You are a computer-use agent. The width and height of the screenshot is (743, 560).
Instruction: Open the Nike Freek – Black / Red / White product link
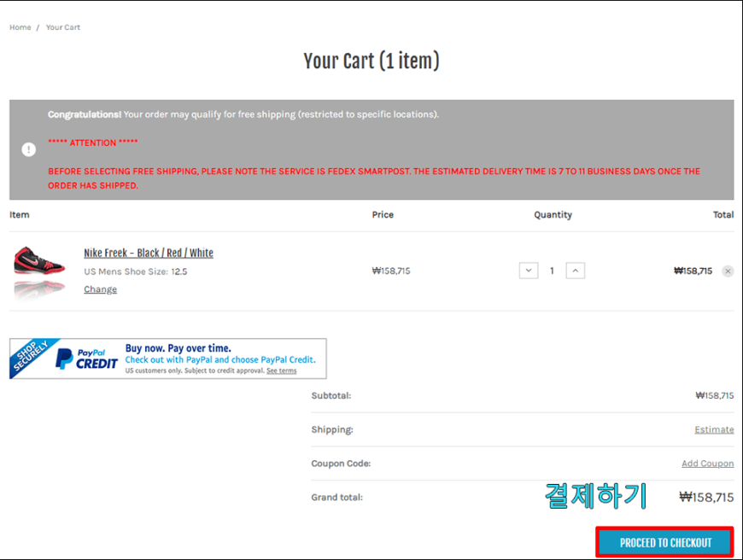[149, 253]
